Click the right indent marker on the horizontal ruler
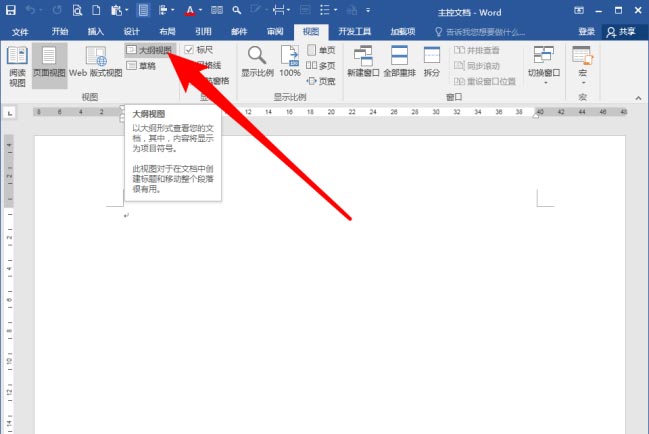This screenshot has height=434, width=649. coord(536,116)
